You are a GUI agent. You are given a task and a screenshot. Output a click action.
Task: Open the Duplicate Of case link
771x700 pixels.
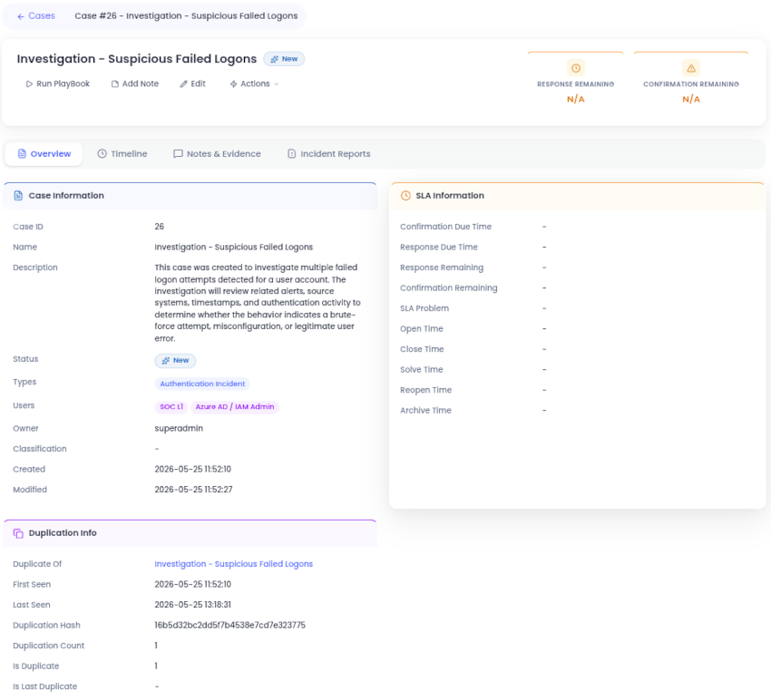coord(233,564)
